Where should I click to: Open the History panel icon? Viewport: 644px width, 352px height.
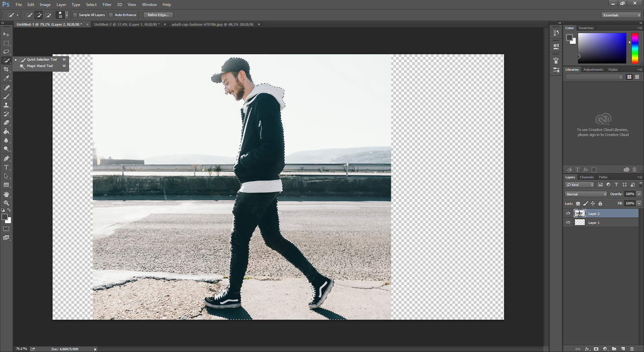[x=556, y=33]
